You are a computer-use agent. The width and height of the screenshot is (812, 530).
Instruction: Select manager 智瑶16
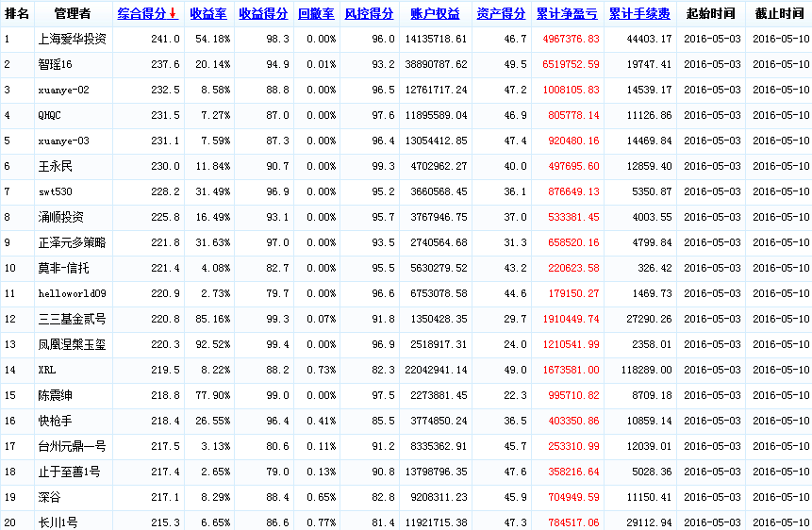point(55,64)
